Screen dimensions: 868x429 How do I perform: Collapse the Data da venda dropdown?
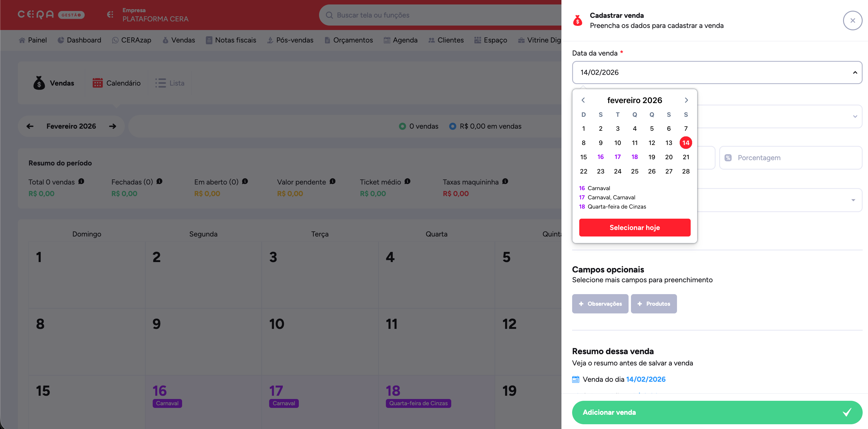point(855,72)
